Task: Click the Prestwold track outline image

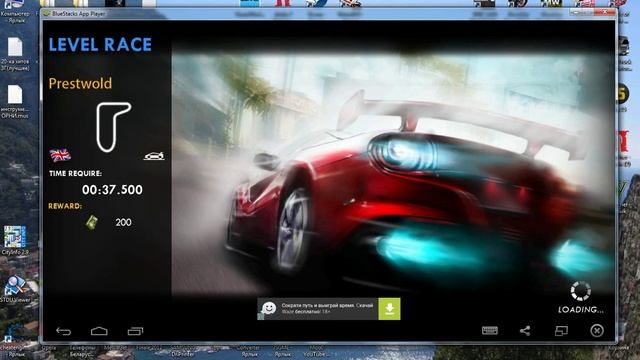Action: point(113,127)
